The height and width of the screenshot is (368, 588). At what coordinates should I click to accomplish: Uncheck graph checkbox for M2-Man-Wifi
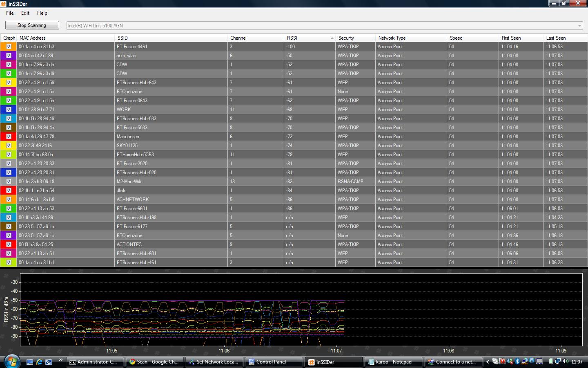(x=9, y=182)
